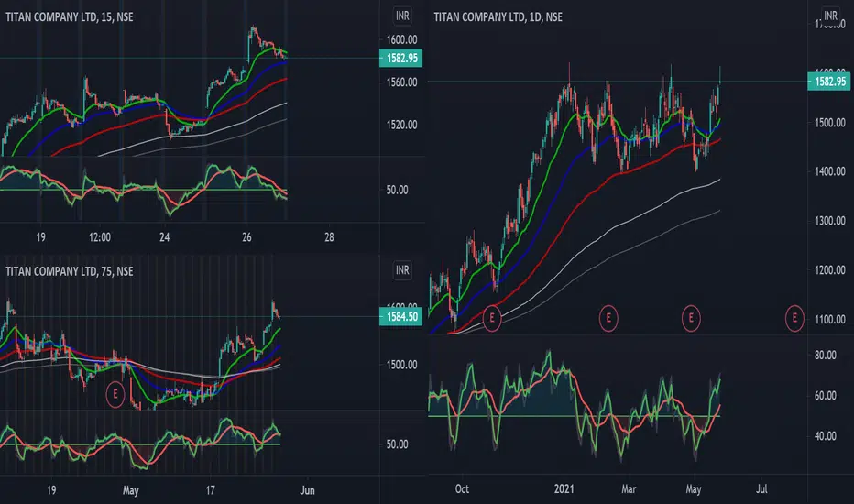Click the Jul label on the daily chart
Screen dimensions: 854x504
tap(761, 489)
